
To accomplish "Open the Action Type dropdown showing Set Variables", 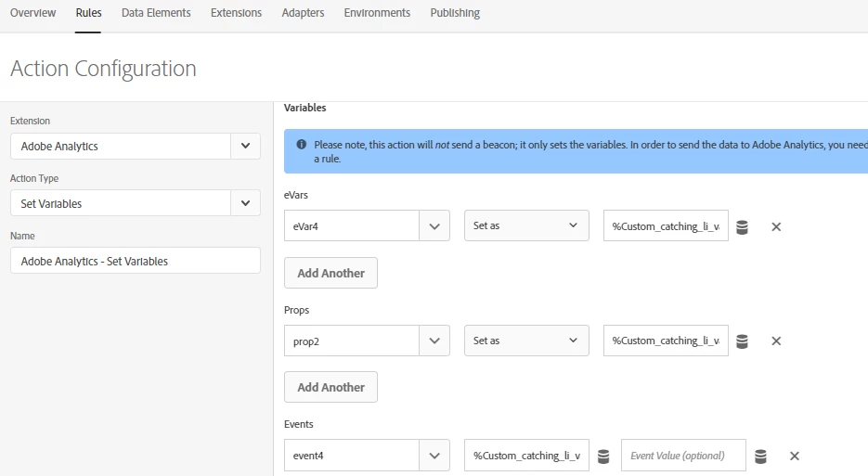I will click(x=245, y=203).
